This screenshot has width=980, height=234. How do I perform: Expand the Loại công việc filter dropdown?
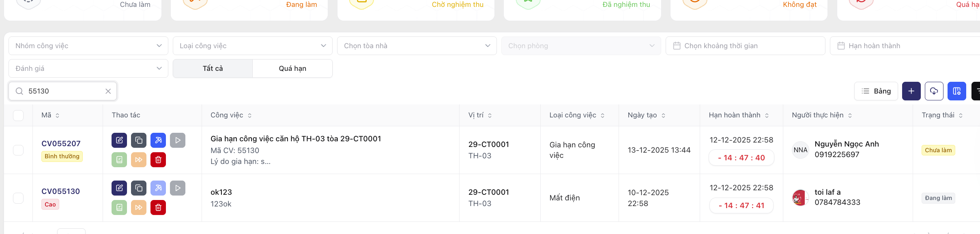(252, 46)
